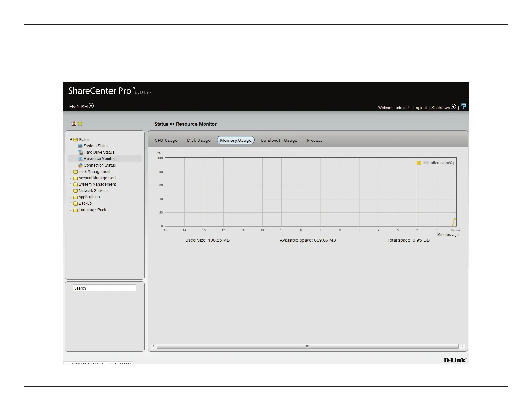Click the Logout link
The height and width of the screenshot is (411, 532).
click(x=420, y=108)
